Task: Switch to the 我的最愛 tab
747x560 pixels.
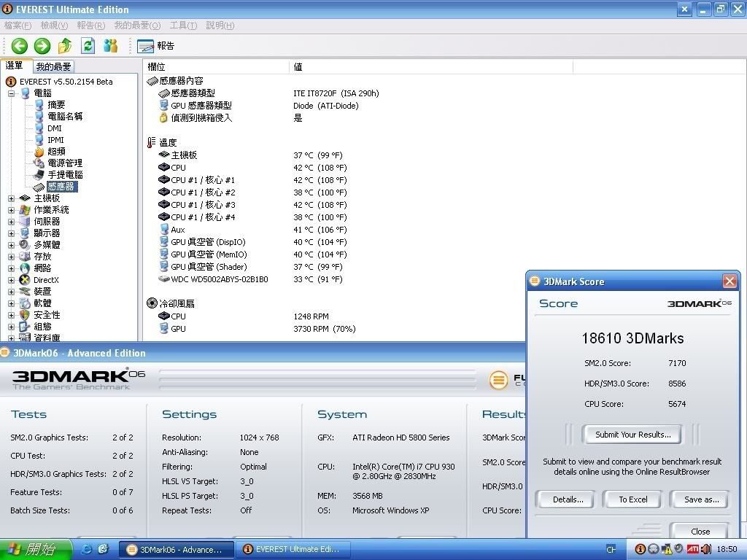Action: tap(53, 66)
